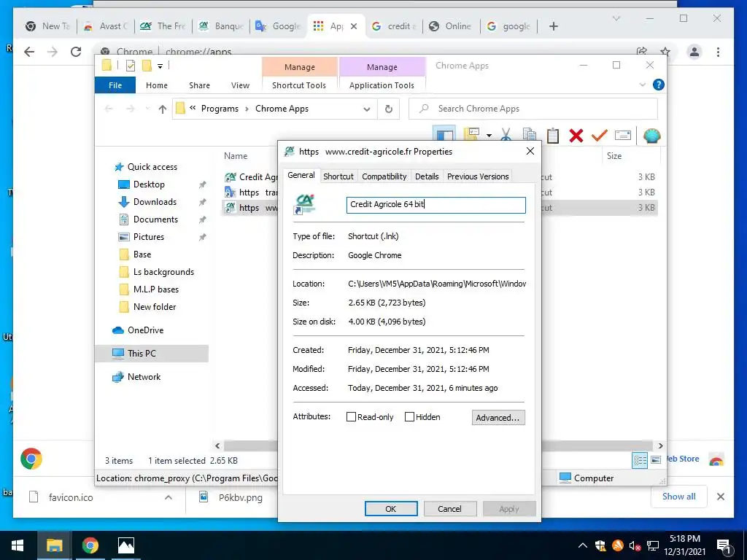Expand the folder options dropdown arrow
Screen dimensions: 747x560
coord(489,136)
